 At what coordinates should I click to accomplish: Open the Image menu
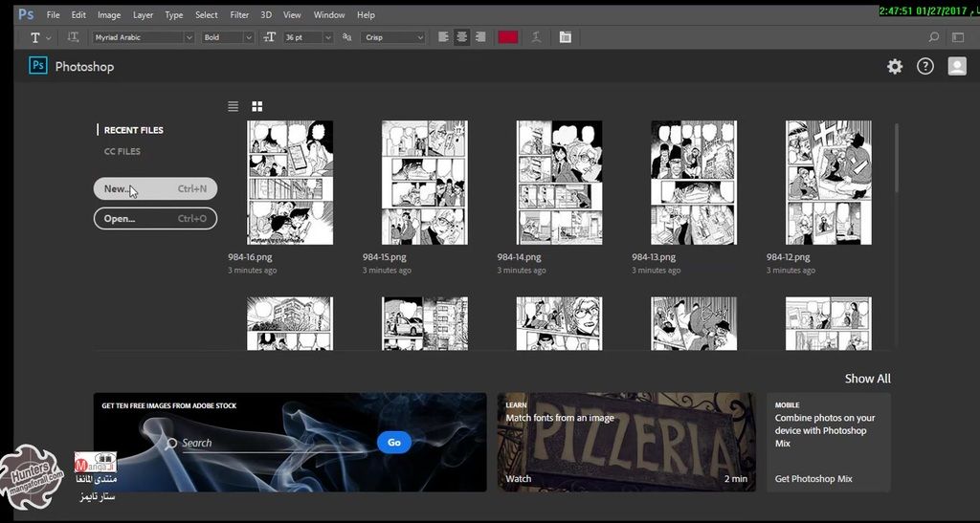tap(109, 15)
